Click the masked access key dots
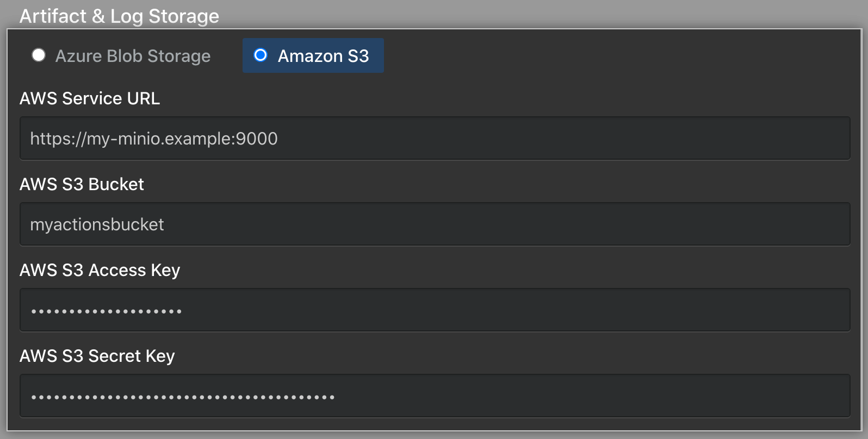This screenshot has width=868, height=439. click(106, 310)
